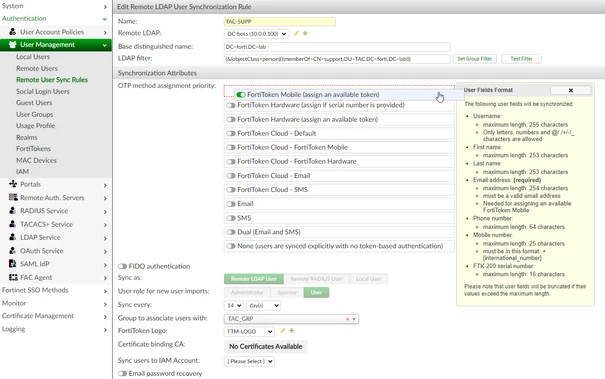Open IAM page
The width and height of the screenshot is (605, 379).
[22, 171]
